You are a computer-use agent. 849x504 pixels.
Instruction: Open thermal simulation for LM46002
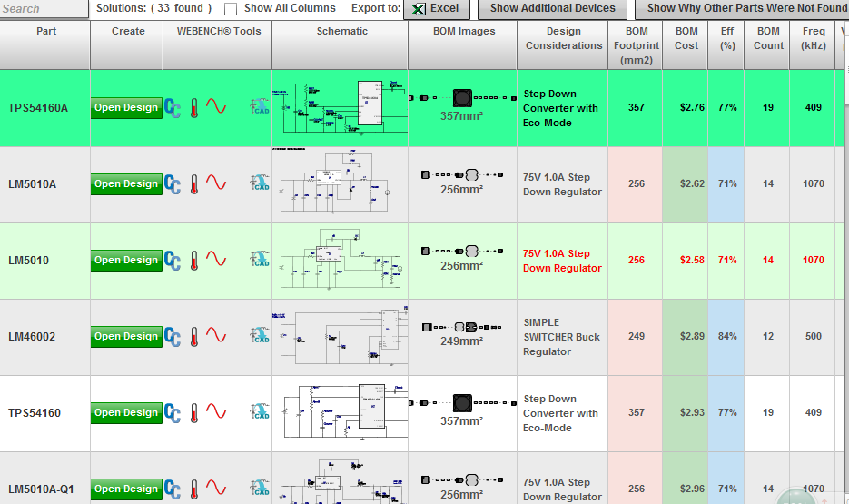(194, 337)
